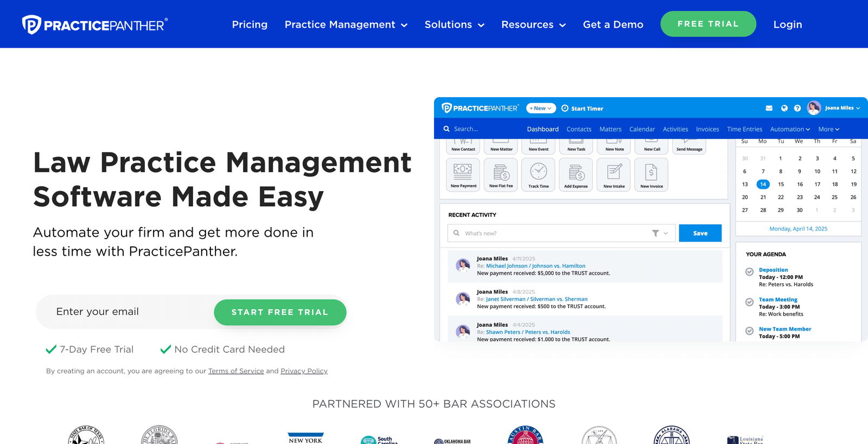Expand the Resources menu
Image resolution: width=868 pixels, height=444 pixels.
pos(533,24)
